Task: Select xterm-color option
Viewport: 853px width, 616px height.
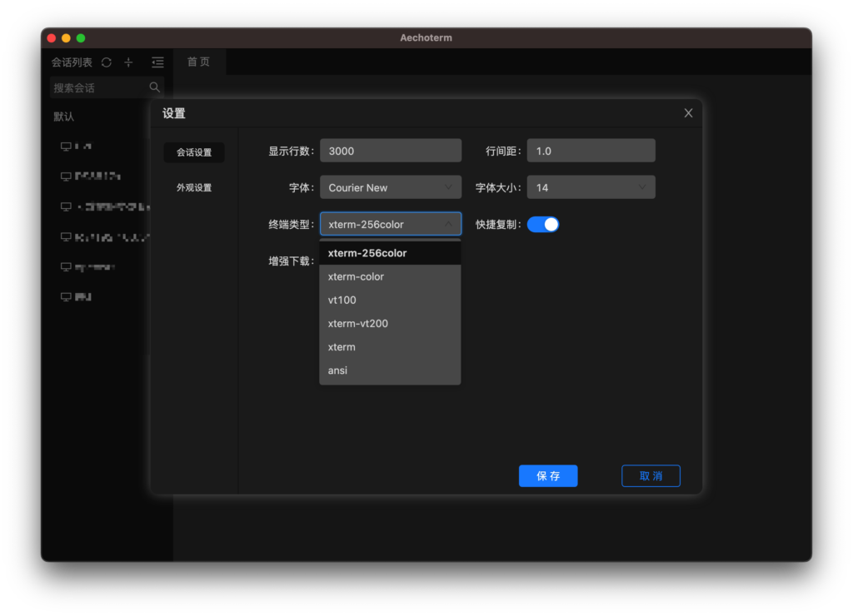Action: pyautogui.click(x=390, y=276)
